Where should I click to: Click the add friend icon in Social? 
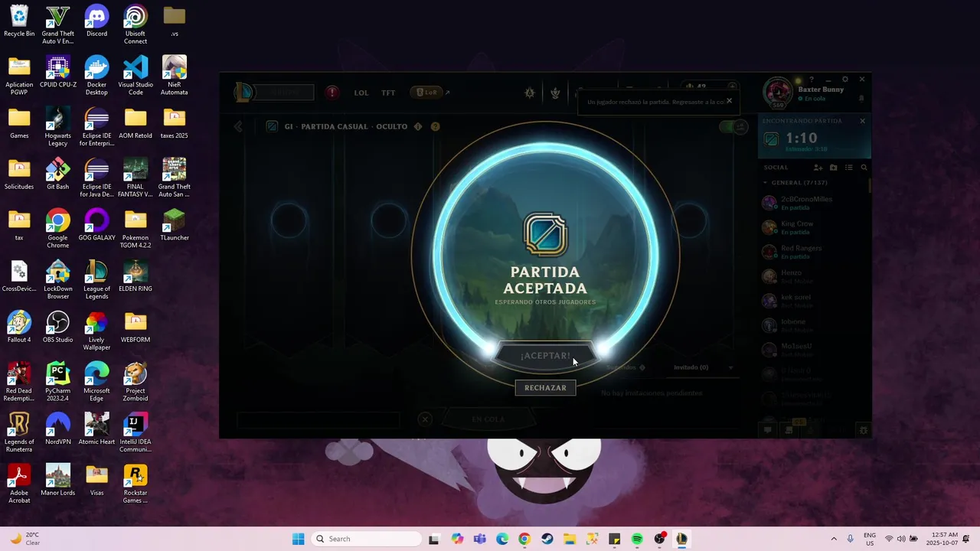point(818,168)
